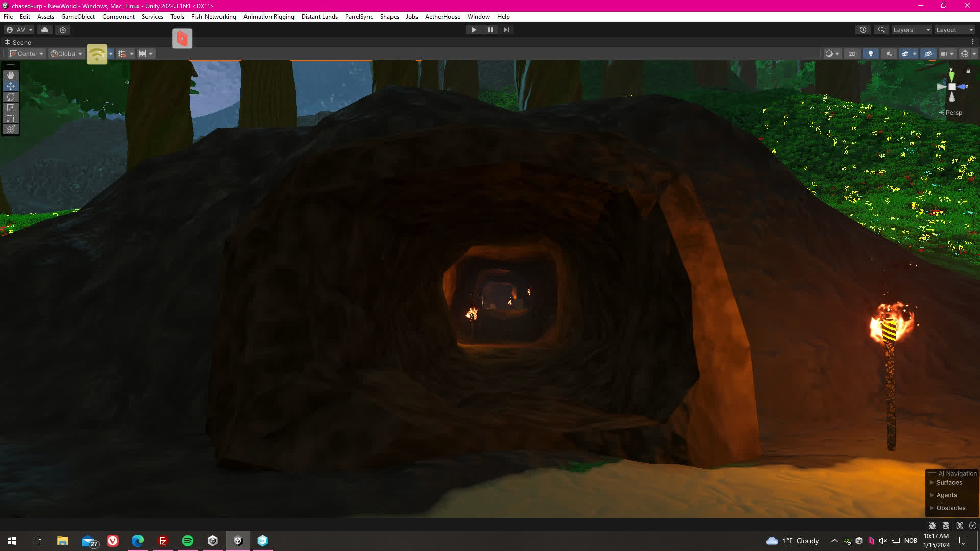This screenshot has width=980, height=551.
Task: Select the Rotate tool
Action: point(11,97)
